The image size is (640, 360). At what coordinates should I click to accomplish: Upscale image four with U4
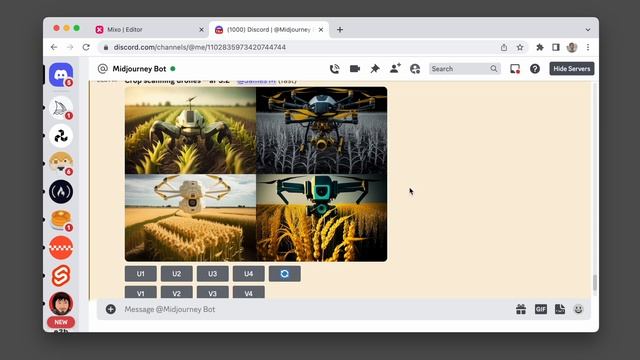(x=249, y=274)
